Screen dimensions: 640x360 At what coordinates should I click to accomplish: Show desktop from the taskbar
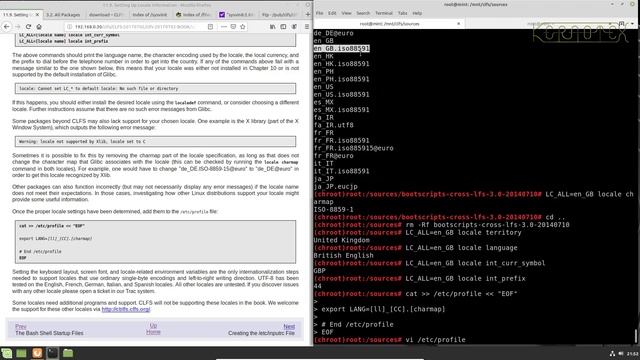pyautogui.click(x=21, y=353)
